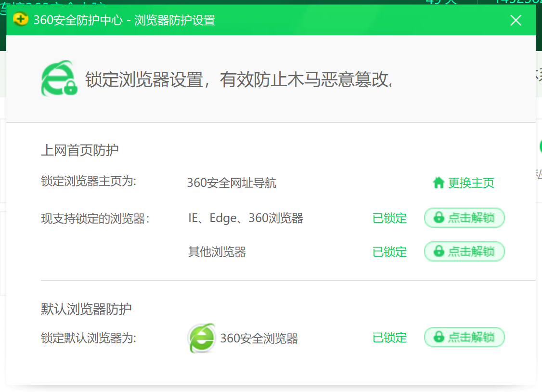Click the 现支持锁定的浏览器 label

point(95,219)
